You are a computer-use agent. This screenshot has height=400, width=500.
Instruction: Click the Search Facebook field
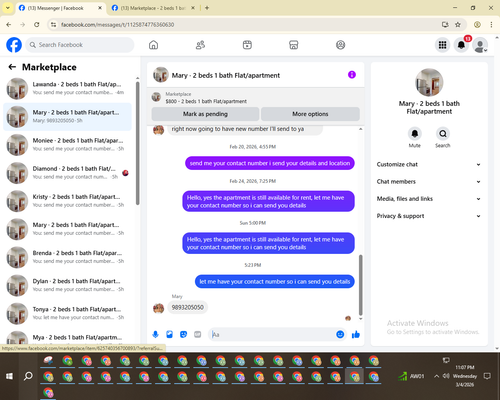tap(80, 45)
